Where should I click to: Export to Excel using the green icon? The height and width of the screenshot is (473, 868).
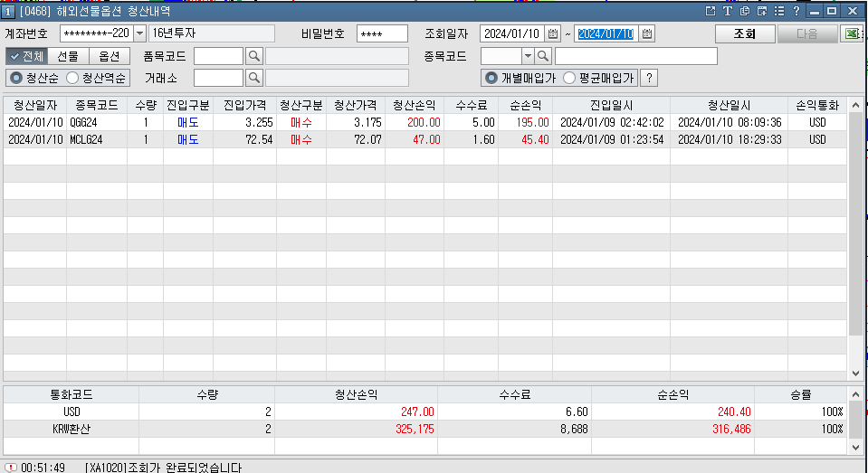pos(852,33)
